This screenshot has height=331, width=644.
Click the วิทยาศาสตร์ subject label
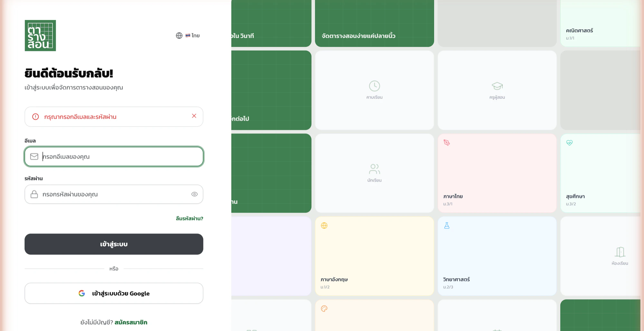(457, 279)
